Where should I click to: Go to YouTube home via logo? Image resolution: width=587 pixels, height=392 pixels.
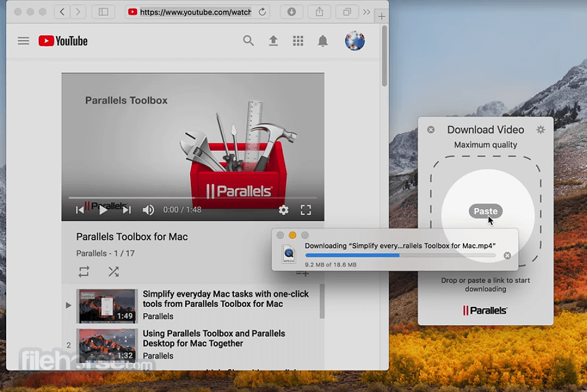point(63,41)
